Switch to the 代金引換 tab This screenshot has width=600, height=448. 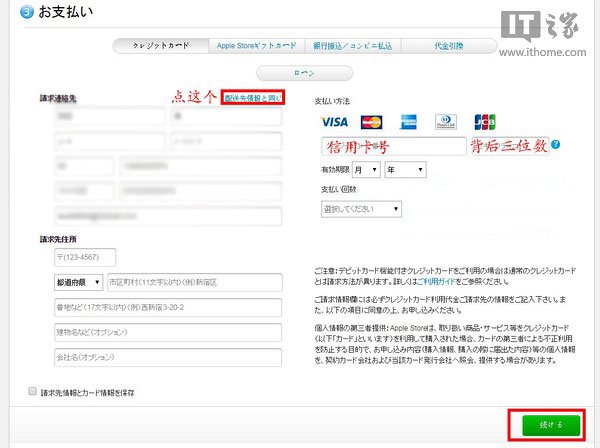coord(449,46)
